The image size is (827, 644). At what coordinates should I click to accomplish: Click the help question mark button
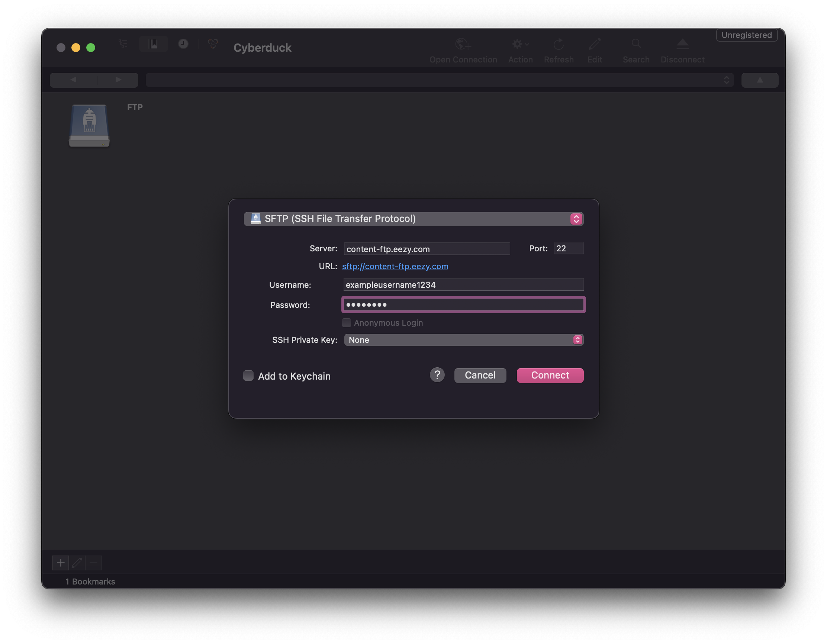point(437,375)
